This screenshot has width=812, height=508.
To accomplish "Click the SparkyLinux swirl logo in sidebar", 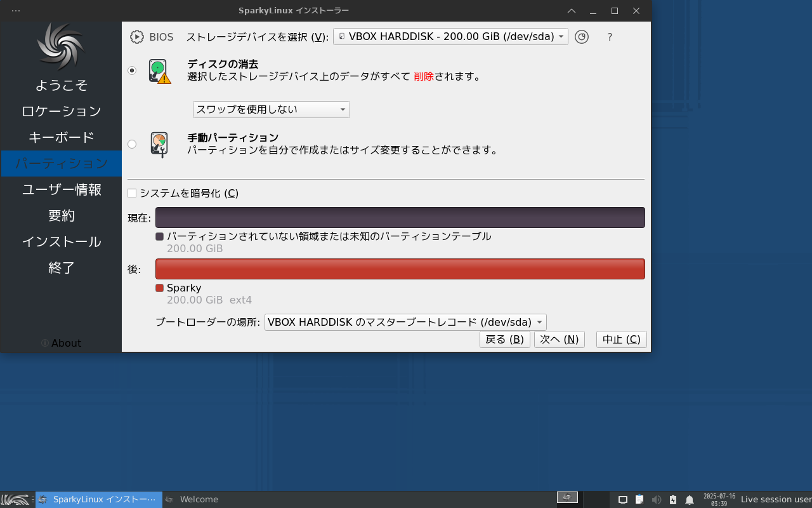I will pos(61,46).
